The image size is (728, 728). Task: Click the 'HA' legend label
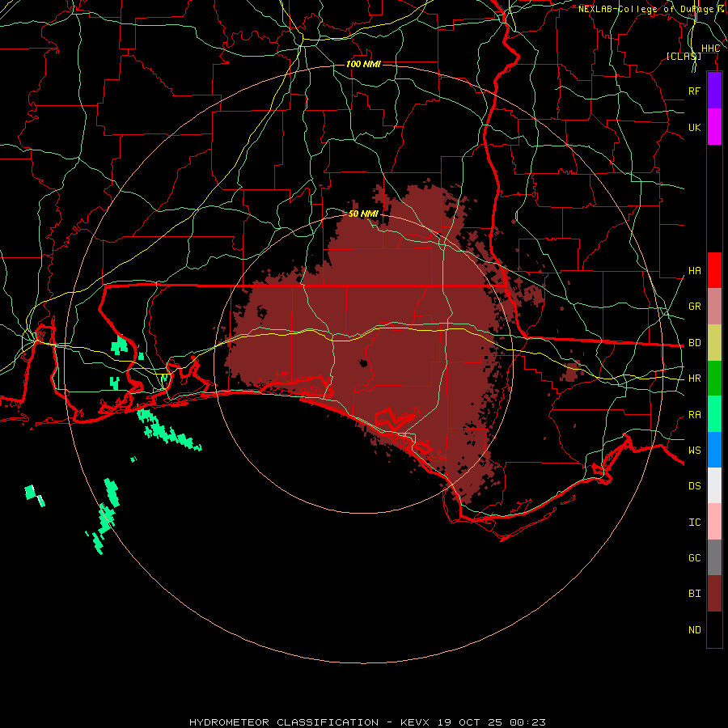pyautogui.click(x=694, y=271)
